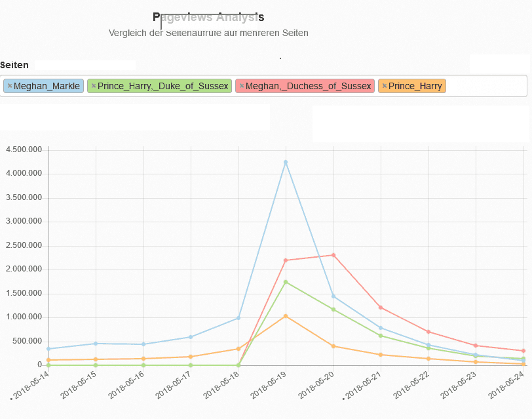Screen dimensions: 532x419
Task: Click the blue data point on 2018-05-20
Action: click(333, 296)
